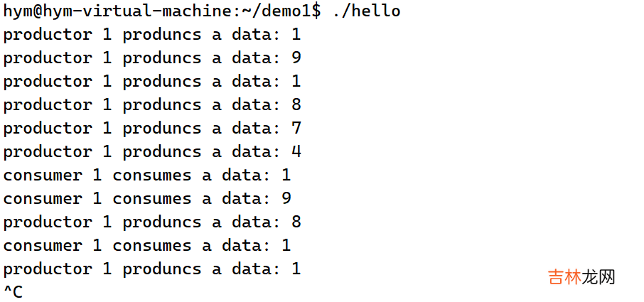The image size is (644, 302).
Task: Select the productor line with data: 4
Action: (x=152, y=152)
